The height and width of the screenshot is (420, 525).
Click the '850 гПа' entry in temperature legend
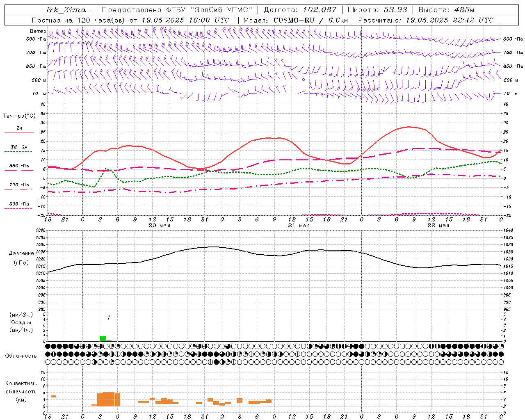[x=19, y=166]
